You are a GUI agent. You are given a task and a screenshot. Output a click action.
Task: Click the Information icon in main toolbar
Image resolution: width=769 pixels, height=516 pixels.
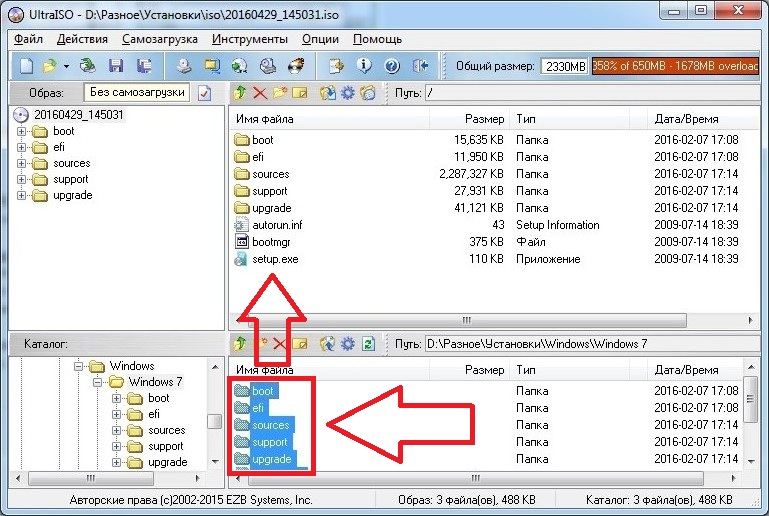[x=365, y=66]
